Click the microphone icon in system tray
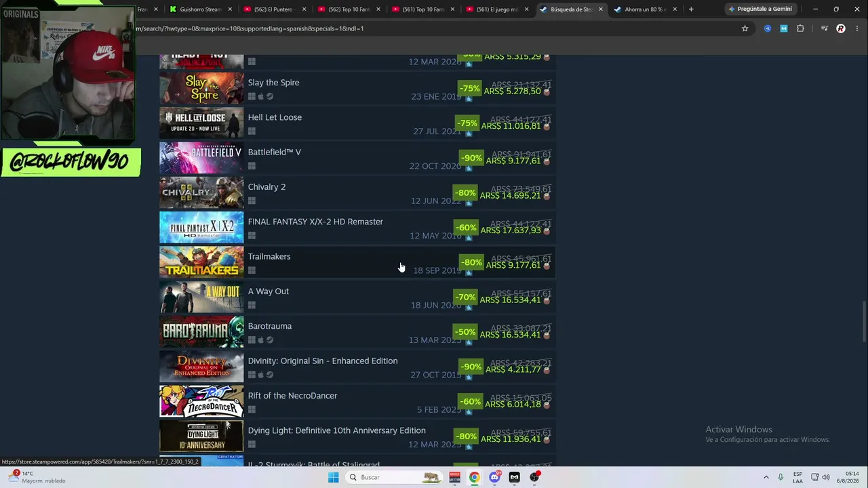The height and width of the screenshot is (488, 868). pos(781,477)
